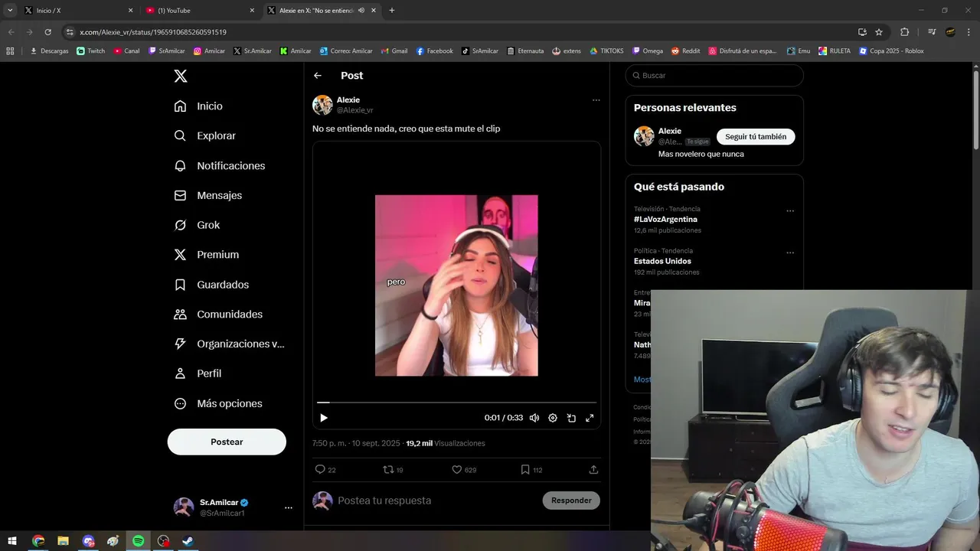Viewport: 980px width, 551px height.
Task: Open Premium in the sidebar
Action: pyautogui.click(x=207, y=255)
